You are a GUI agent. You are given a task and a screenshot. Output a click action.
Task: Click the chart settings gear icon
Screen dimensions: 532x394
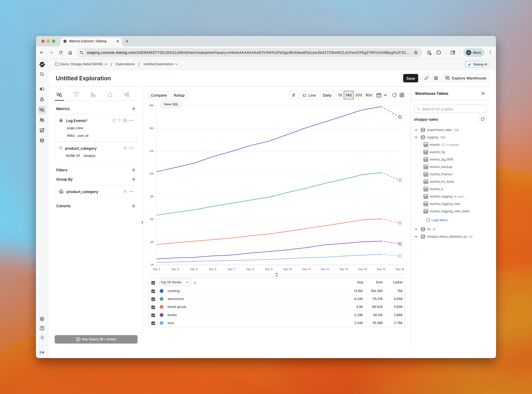pyautogui.click(x=402, y=95)
